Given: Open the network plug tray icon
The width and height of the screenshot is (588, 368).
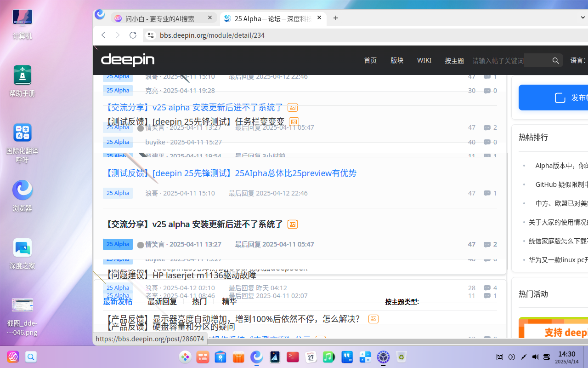Looking at the screenshot, I should point(523,357).
